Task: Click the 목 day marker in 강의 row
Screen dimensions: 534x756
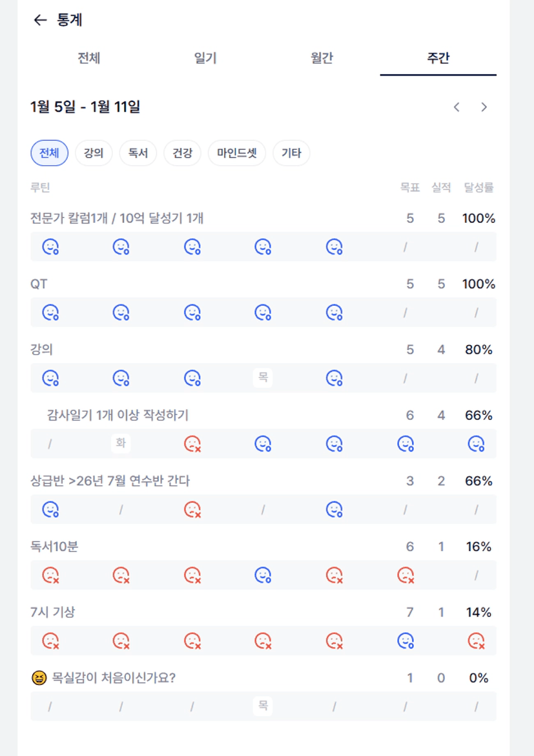Action: tap(263, 377)
